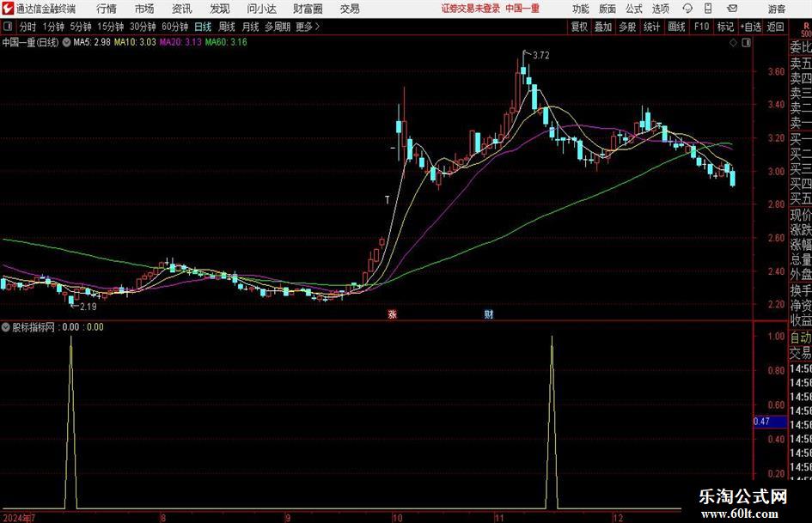Click the 画线 drawing toolbar button
The height and width of the screenshot is (523, 812).
[677, 27]
